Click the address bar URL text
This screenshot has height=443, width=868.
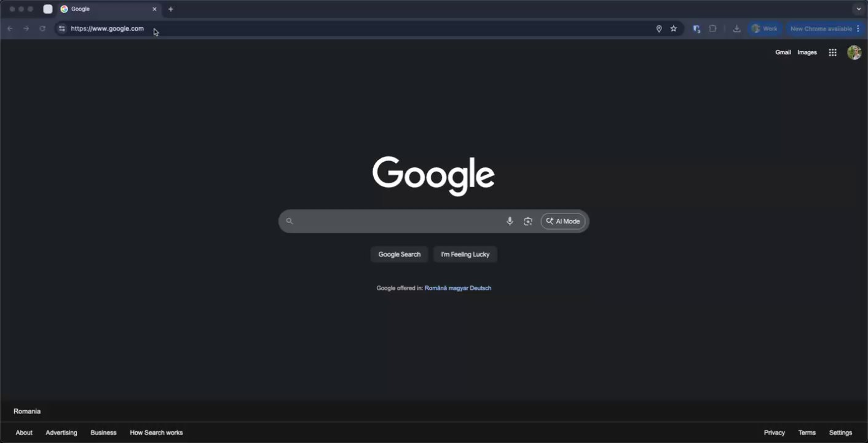[x=107, y=28]
